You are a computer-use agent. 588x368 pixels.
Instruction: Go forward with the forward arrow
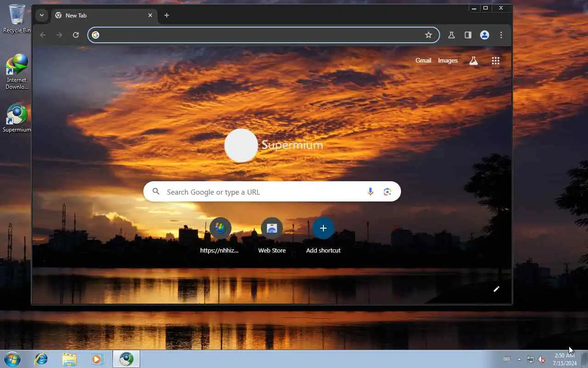(x=59, y=35)
